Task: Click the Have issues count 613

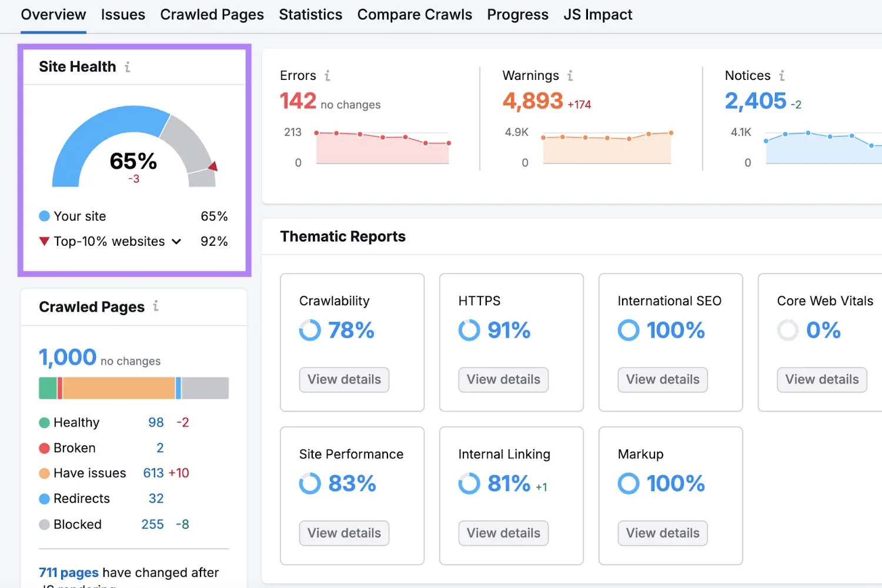Action: coord(153,473)
